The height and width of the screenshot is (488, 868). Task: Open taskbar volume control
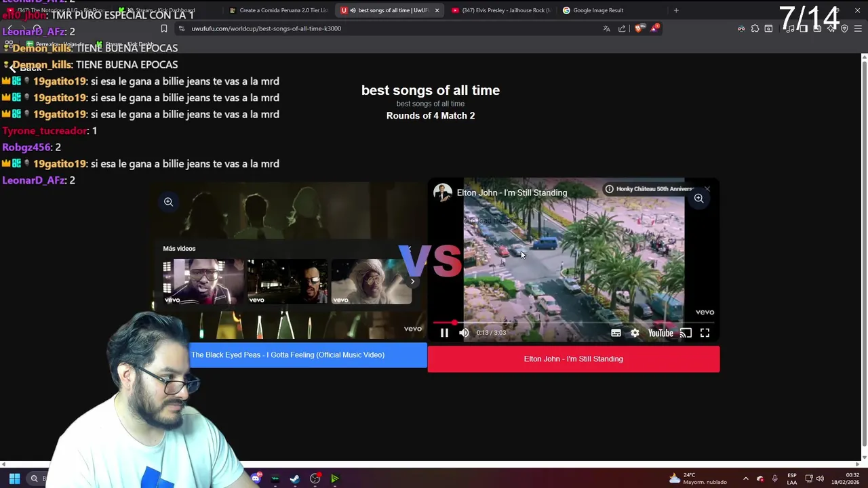[x=820, y=479]
